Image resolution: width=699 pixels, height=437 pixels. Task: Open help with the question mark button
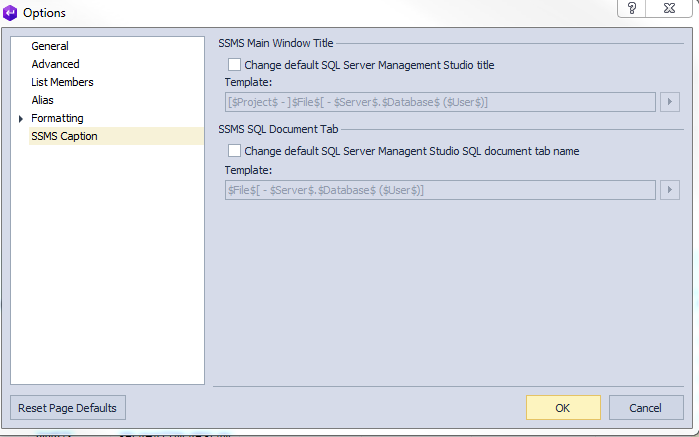click(x=631, y=8)
